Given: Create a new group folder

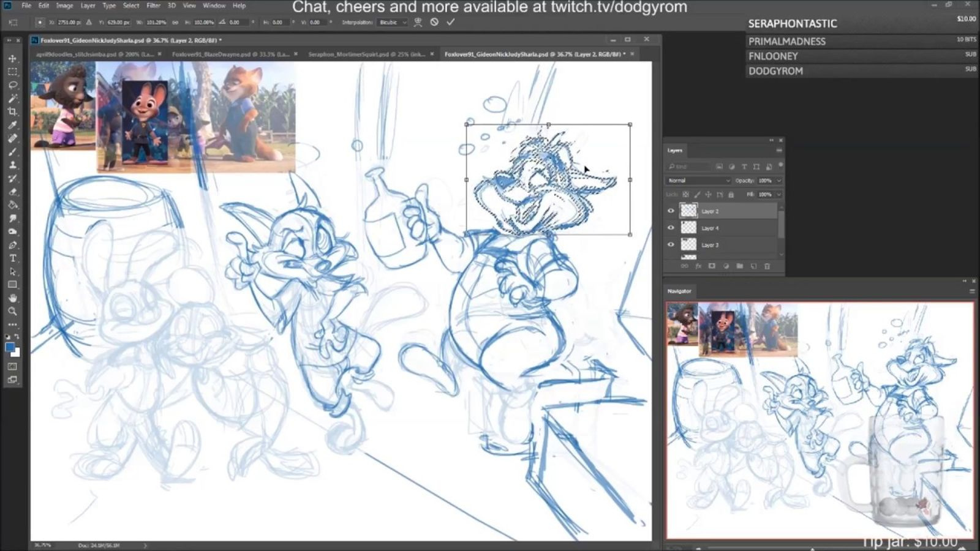Looking at the screenshot, I should tap(739, 266).
